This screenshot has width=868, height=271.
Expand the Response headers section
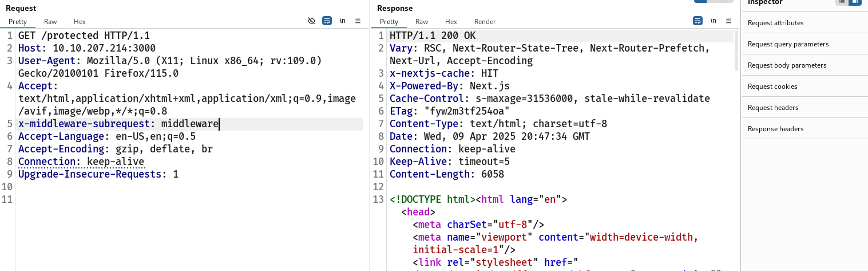(x=775, y=129)
